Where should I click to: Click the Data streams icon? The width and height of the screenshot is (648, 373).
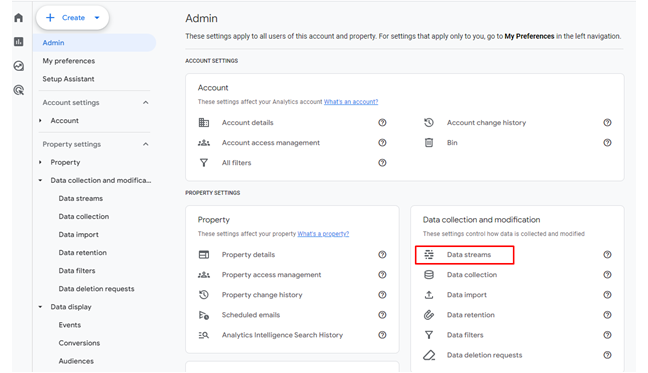pos(429,255)
